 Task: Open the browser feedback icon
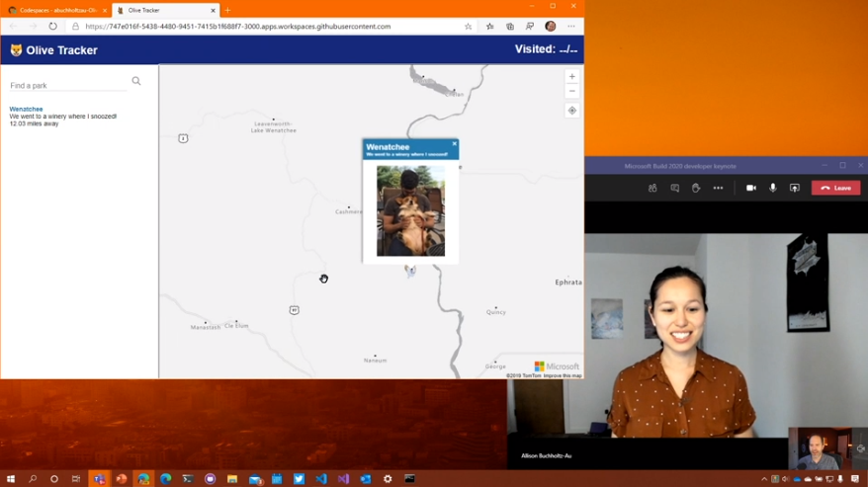pyautogui.click(x=530, y=26)
